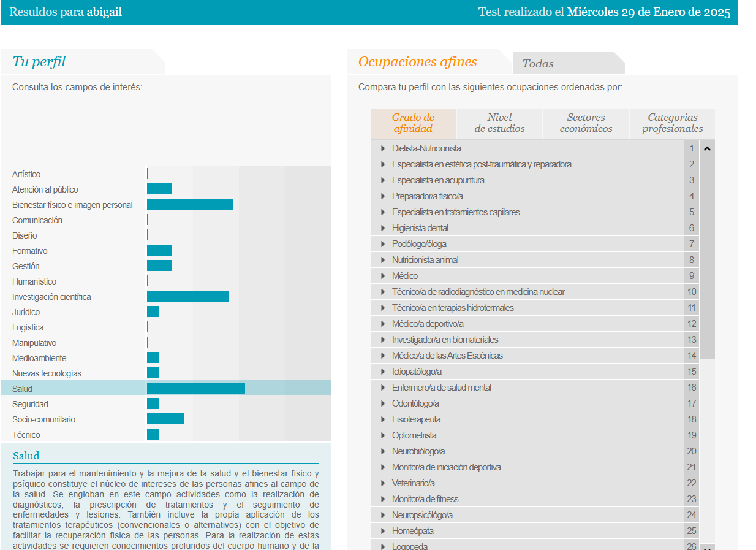Image resolution: width=756 pixels, height=550 pixels.
Task: Open Especialista en tratamientos capilares occupation
Action: coord(456,212)
